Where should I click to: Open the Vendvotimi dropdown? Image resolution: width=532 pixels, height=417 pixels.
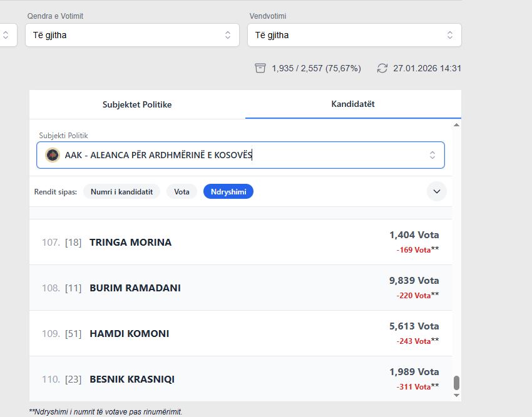(x=354, y=35)
